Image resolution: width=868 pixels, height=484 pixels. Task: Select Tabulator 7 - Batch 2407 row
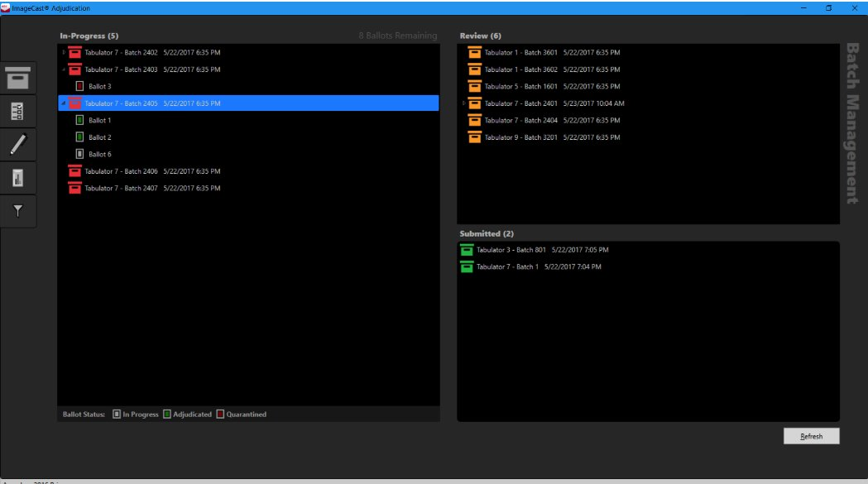[152, 189]
